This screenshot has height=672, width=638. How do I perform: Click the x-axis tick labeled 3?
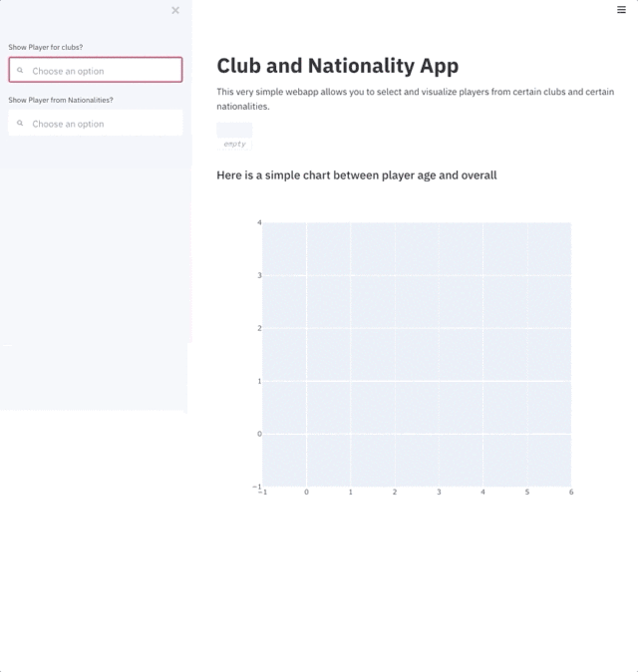point(439,492)
